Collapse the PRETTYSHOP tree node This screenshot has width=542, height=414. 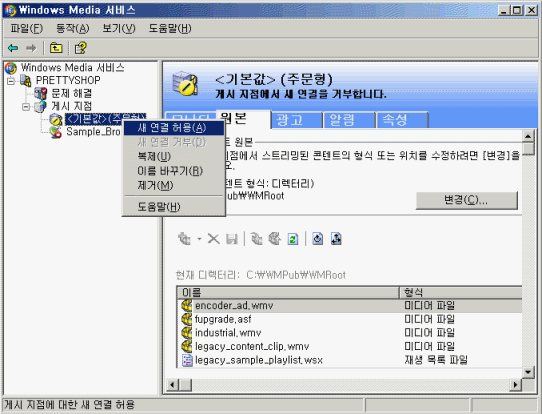click(x=11, y=81)
